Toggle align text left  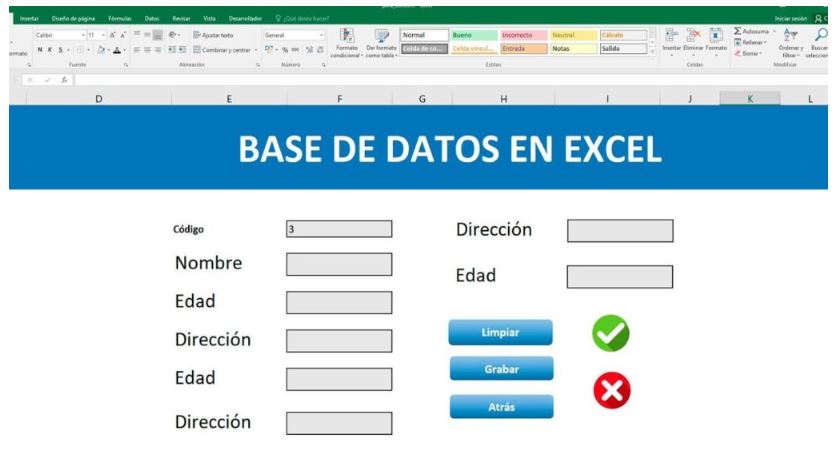click(137, 49)
